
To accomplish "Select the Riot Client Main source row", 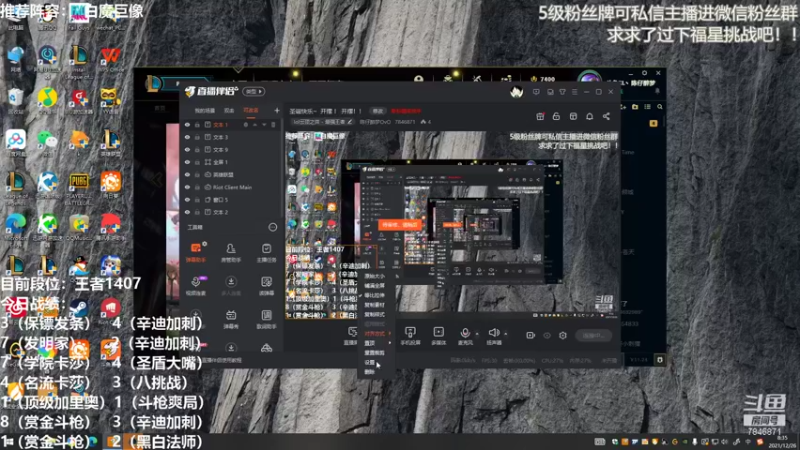I will [231, 187].
